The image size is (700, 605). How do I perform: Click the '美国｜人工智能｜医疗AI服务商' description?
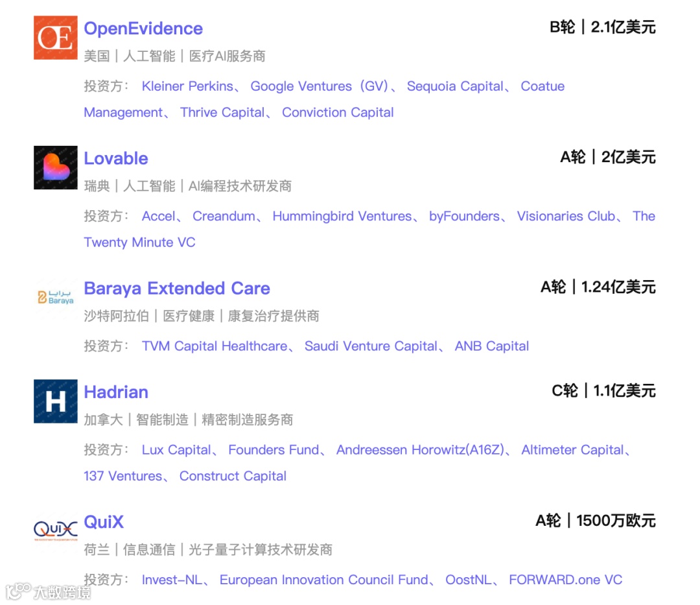(x=174, y=56)
